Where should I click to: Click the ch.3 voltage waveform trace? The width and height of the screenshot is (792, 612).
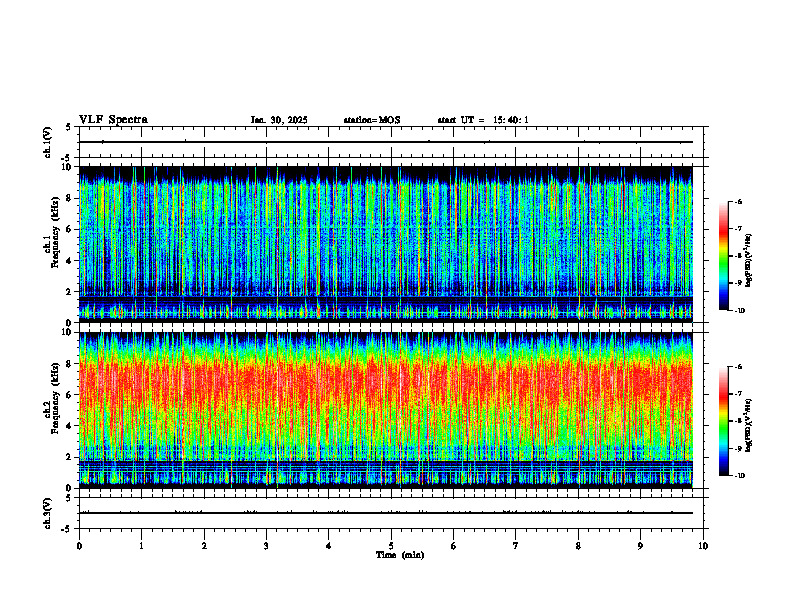pos(386,513)
